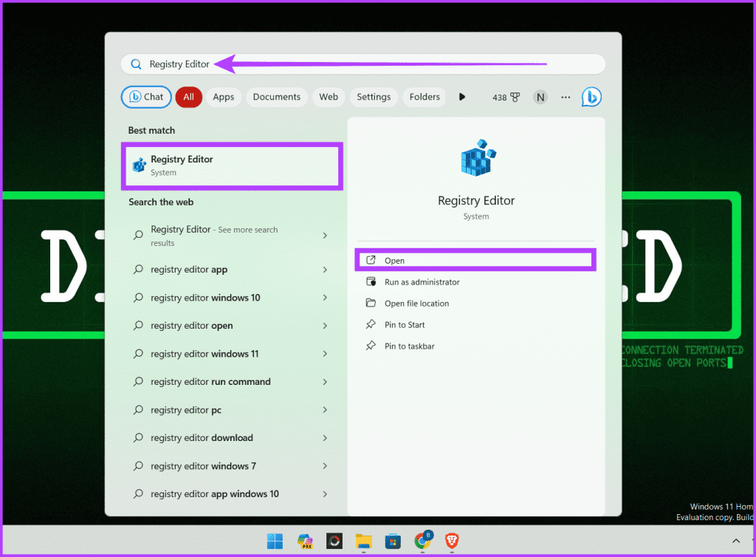Expand chevron for 'registry editor download'
The width and height of the screenshot is (756, 557).
325,438
